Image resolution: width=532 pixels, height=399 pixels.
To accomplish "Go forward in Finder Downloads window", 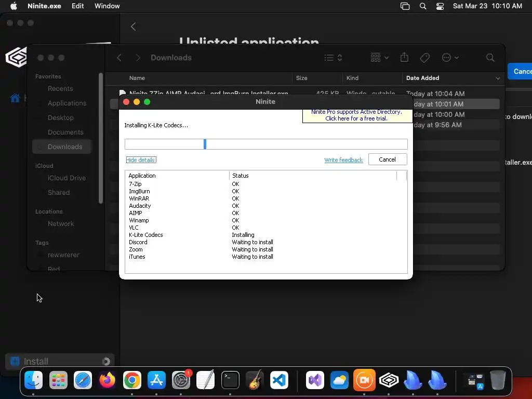I will 138,58.
